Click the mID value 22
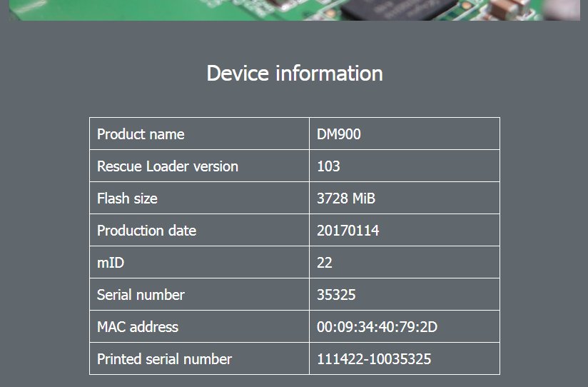The width and height of the screenshot is (588, 387). [x=325, y=263]
